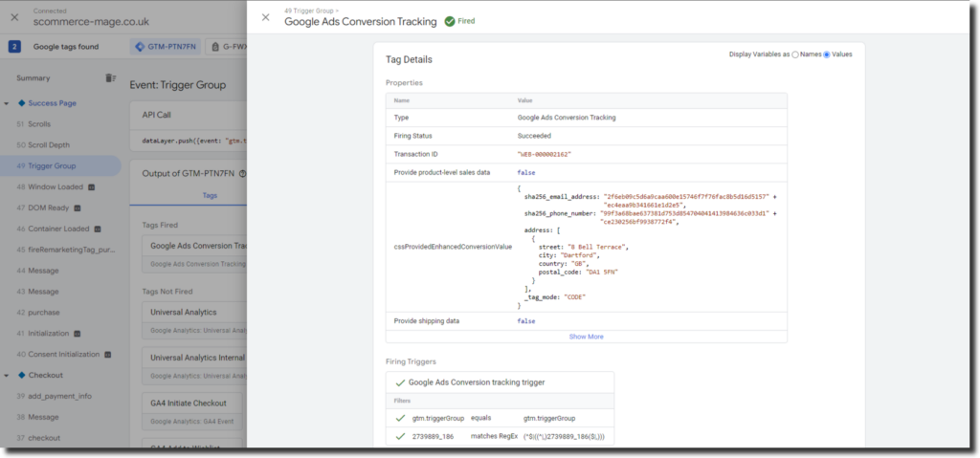Click the green Fired status checkmark icon
The width and height of the screenshot is (980, 458).
(450, 21)
